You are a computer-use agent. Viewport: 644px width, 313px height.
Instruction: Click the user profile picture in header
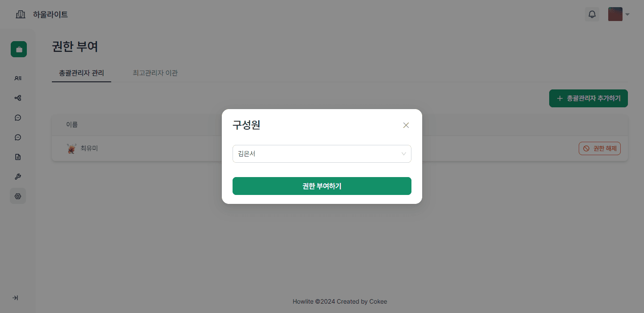tap(615, 14)
